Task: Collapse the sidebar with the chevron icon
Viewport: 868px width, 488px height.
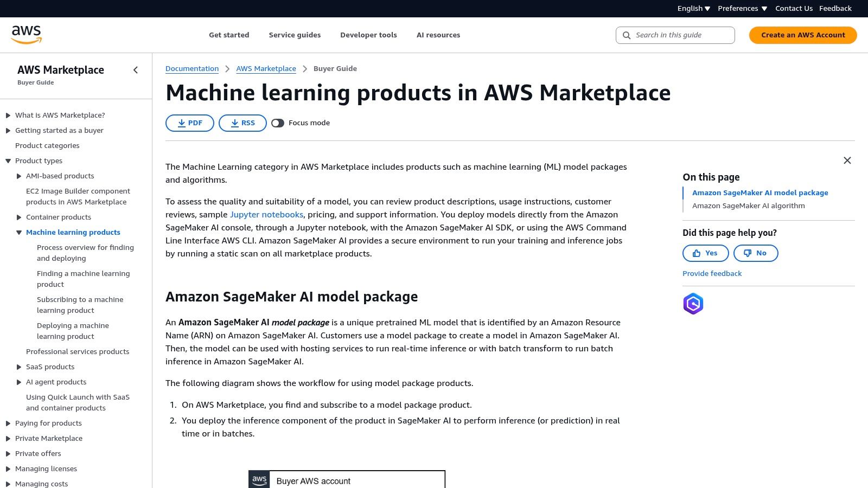Action: [x=135, y=70]
